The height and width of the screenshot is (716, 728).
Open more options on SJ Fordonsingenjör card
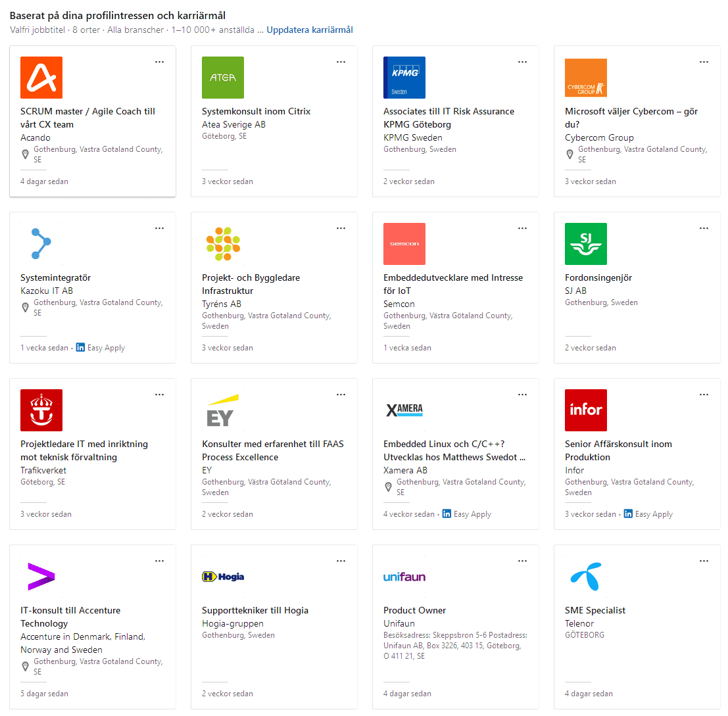[x=704, y=228]
